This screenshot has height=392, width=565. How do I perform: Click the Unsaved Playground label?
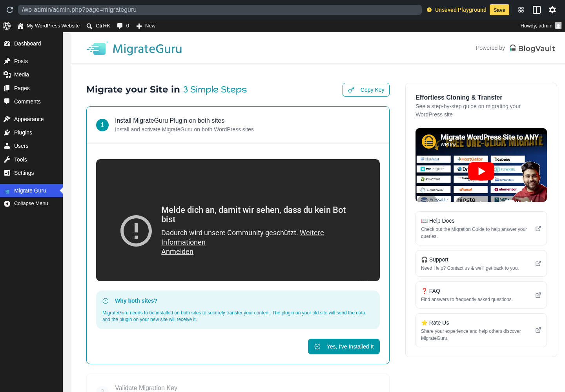click(461, 10)
